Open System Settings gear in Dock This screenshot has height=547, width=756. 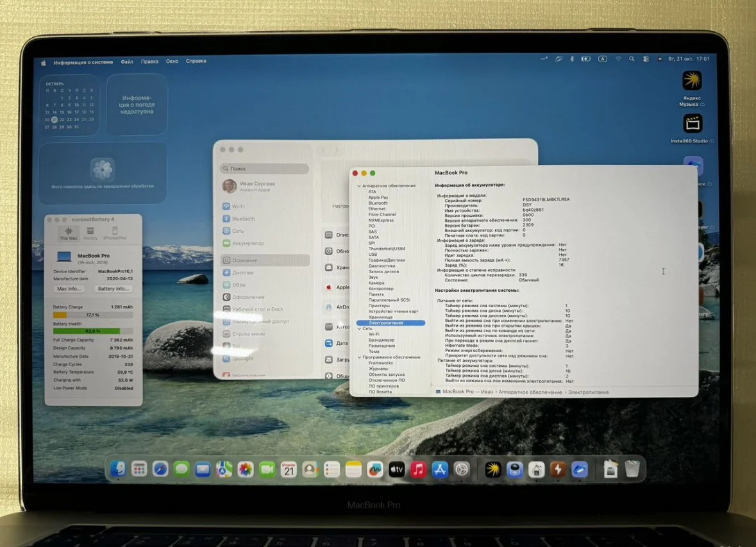tap(462, 469)
